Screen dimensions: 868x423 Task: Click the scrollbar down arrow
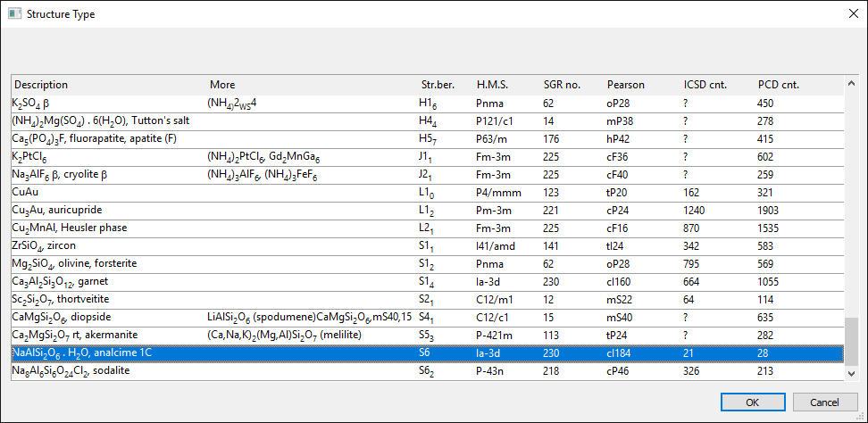pos(851,372)
